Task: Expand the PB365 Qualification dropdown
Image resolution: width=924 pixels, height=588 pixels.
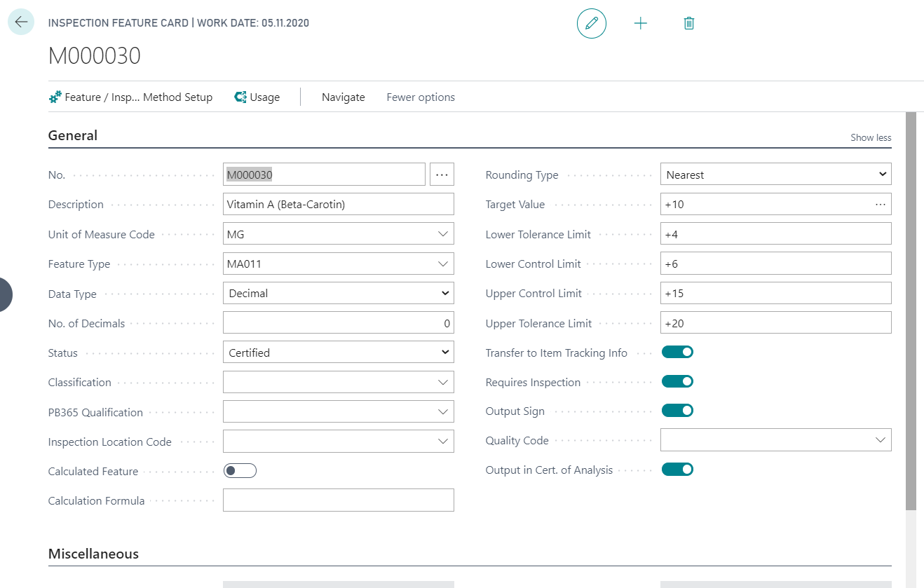Action: (442, 412)
